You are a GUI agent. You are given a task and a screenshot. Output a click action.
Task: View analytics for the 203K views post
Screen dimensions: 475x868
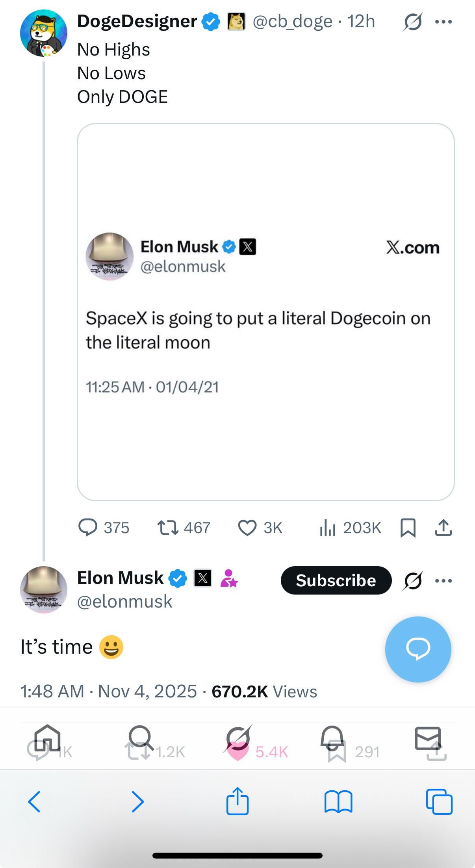327,528
